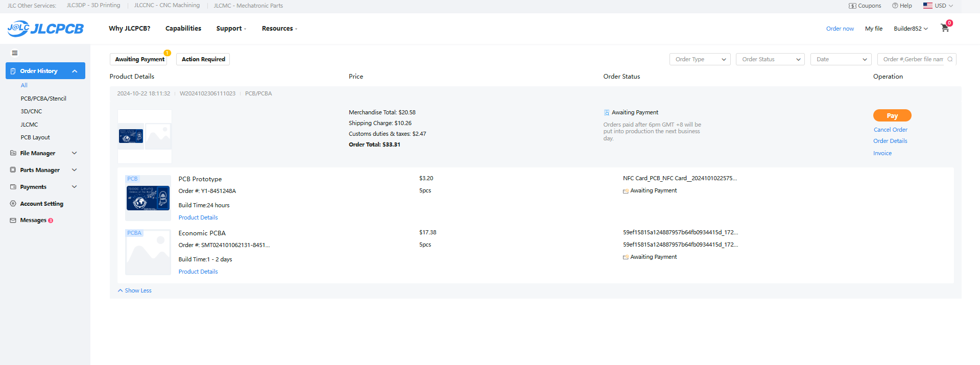Open the Capabilities menu item

pos(183,29)
